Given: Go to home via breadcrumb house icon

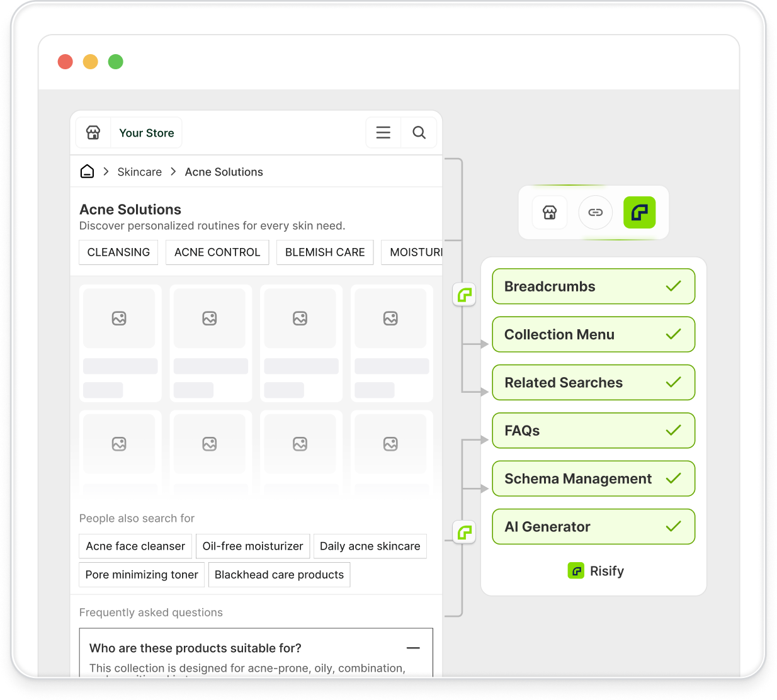Looking at the screenshot, I should pos(88,172).
